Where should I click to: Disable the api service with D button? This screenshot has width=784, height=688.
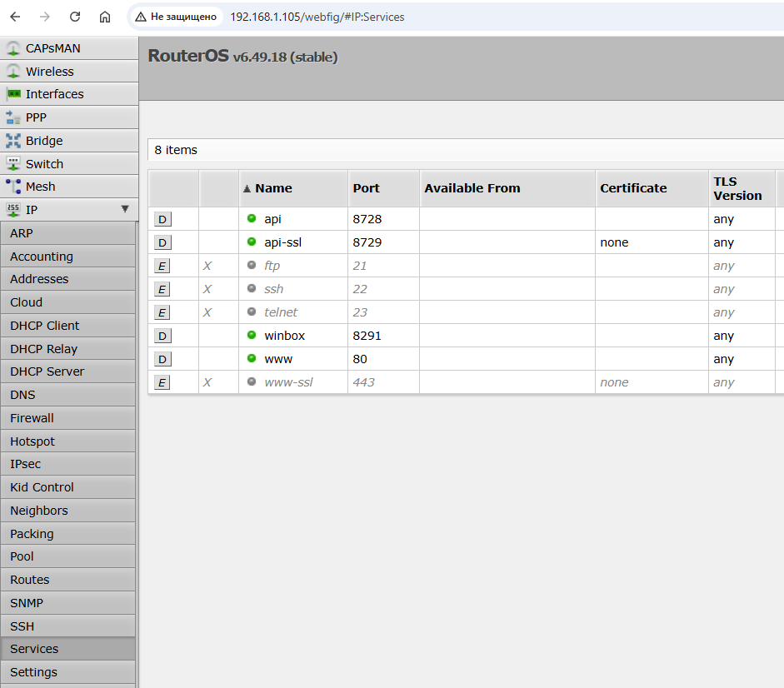click(162, 220)
